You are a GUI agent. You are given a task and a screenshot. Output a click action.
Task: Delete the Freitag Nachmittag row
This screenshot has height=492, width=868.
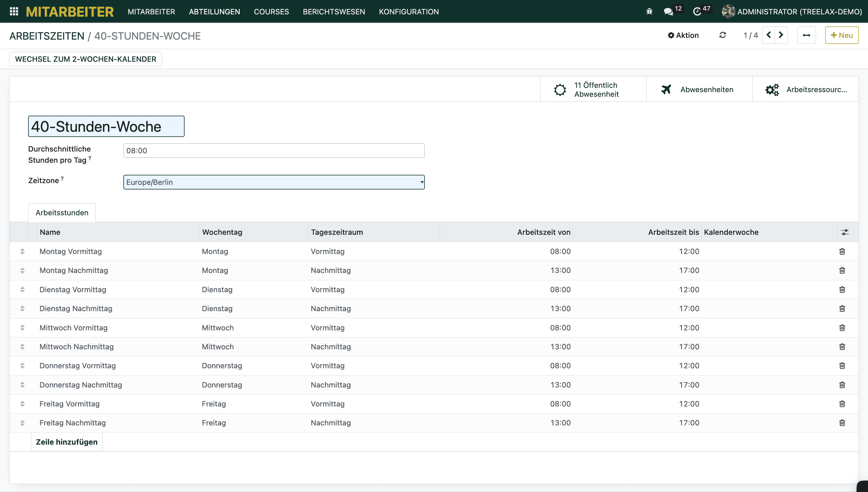coord(842,423)
